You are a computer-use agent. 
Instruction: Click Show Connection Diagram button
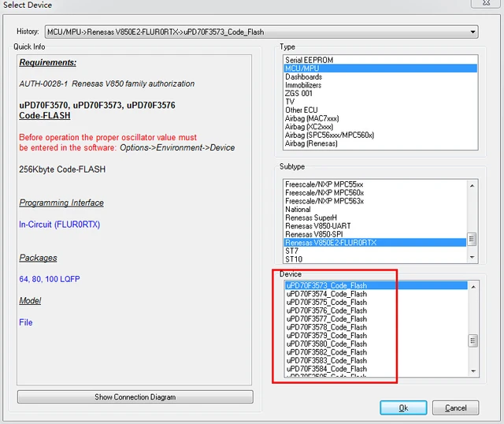click(x=135, y=397)
